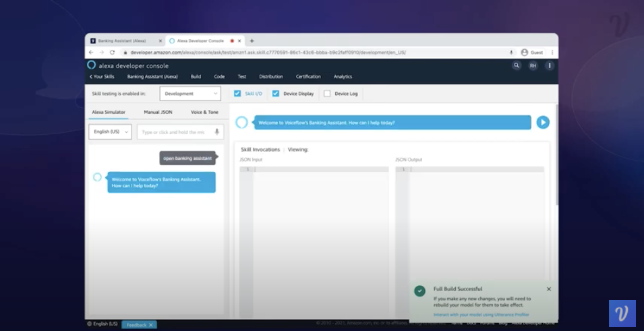
Task: Click the microphone icon in address bar
Action: 511,53
